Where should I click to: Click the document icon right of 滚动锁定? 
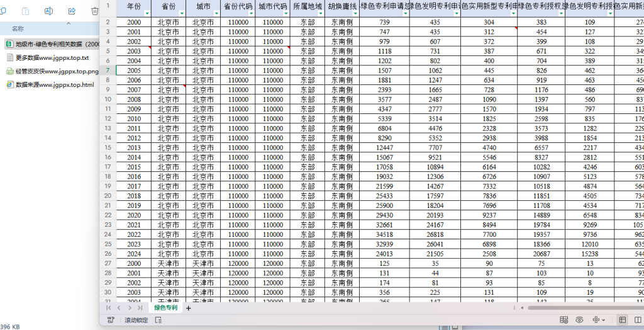(x=158, y=320)
